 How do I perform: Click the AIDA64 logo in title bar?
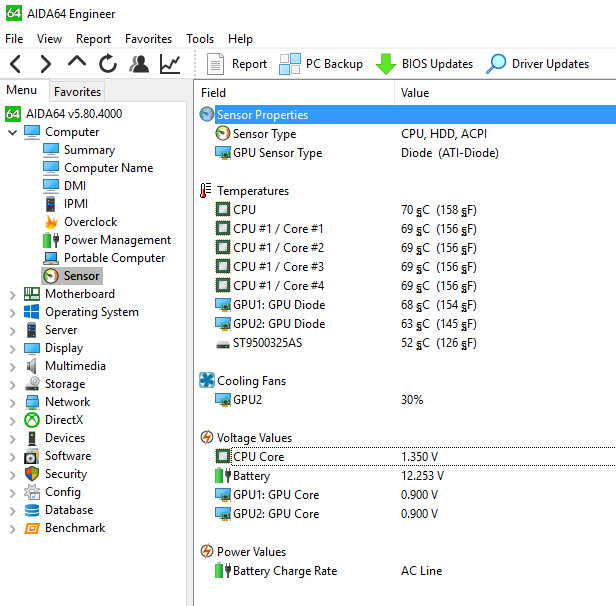click(x=14, y=13)
